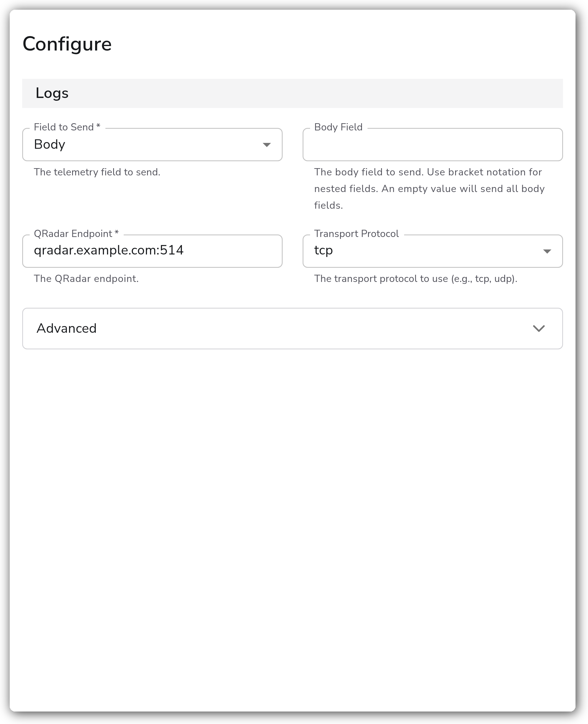
Task: Open the Transport Protocol dropdown
Action: pyautogui.click(x=432, y=251)
